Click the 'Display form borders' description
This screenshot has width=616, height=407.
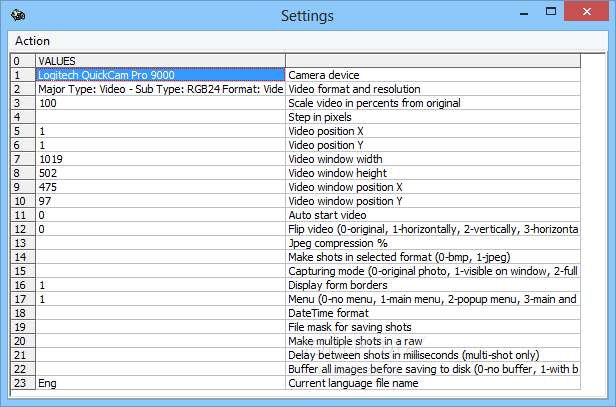(433, 285)
